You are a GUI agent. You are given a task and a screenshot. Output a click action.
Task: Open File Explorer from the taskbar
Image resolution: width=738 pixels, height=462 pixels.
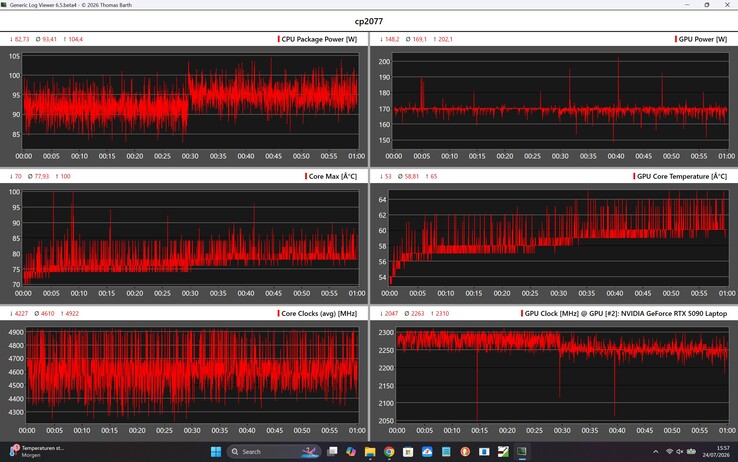tap(370, 452)
